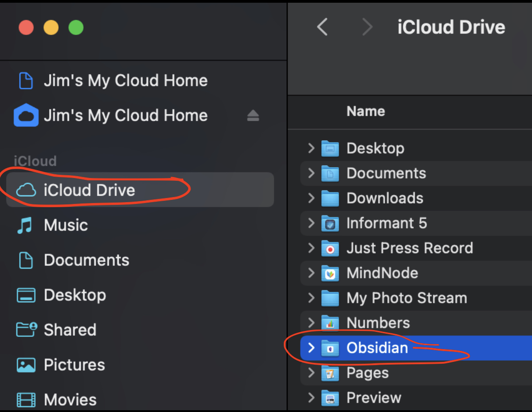Expand the My Photo Stream chevron

(311, 298)
